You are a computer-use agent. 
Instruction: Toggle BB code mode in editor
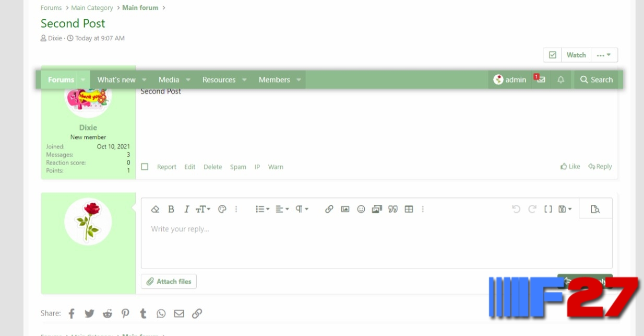pyautogui.click(x=548, y=209)
